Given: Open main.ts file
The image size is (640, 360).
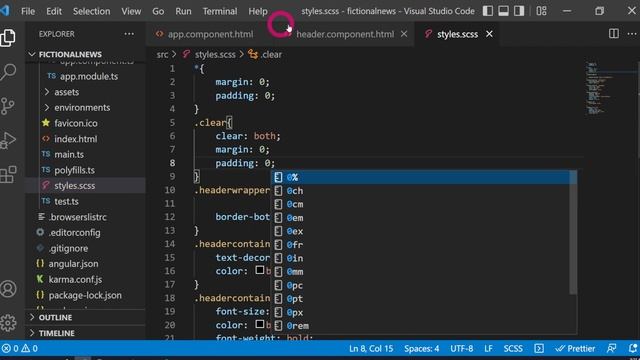Looking at the screenshot, I should click(x=85, y=154).
